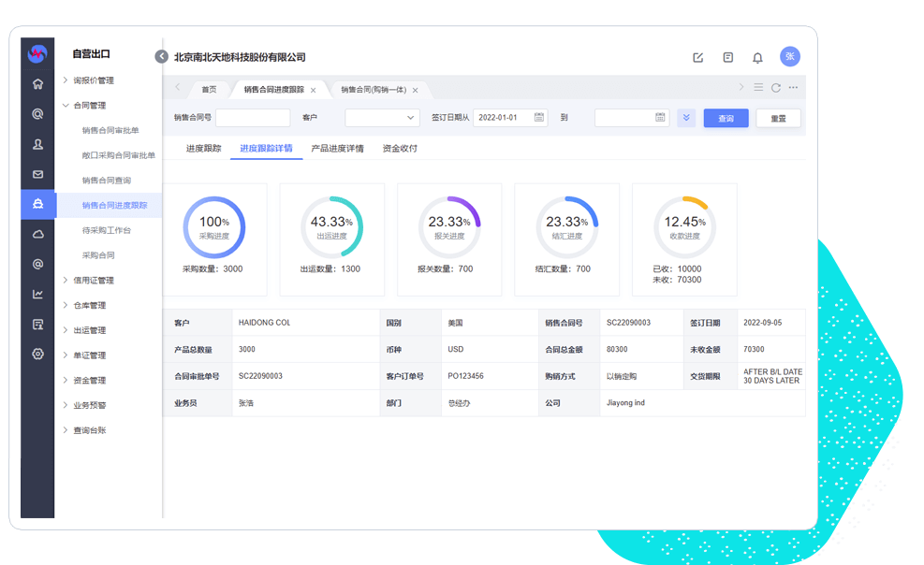
Task: Switch to the 资金收付 tab
Action: pyautogui.click(x=400, y=149)
